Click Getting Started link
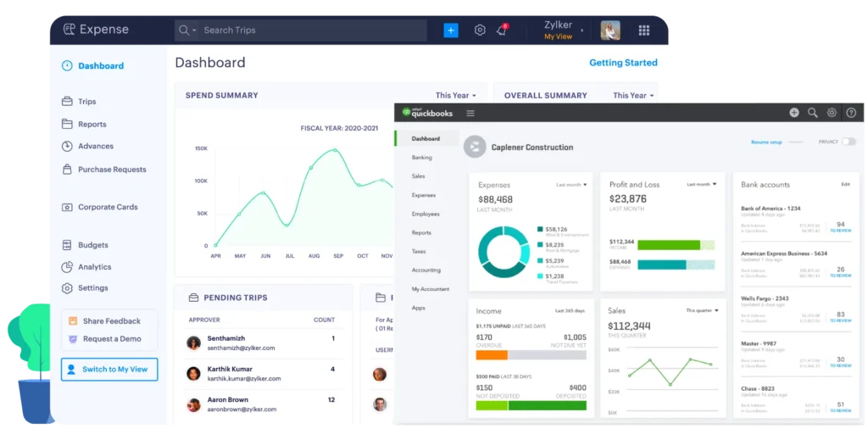The image size is (868, 440). click(x=623, y=63)
